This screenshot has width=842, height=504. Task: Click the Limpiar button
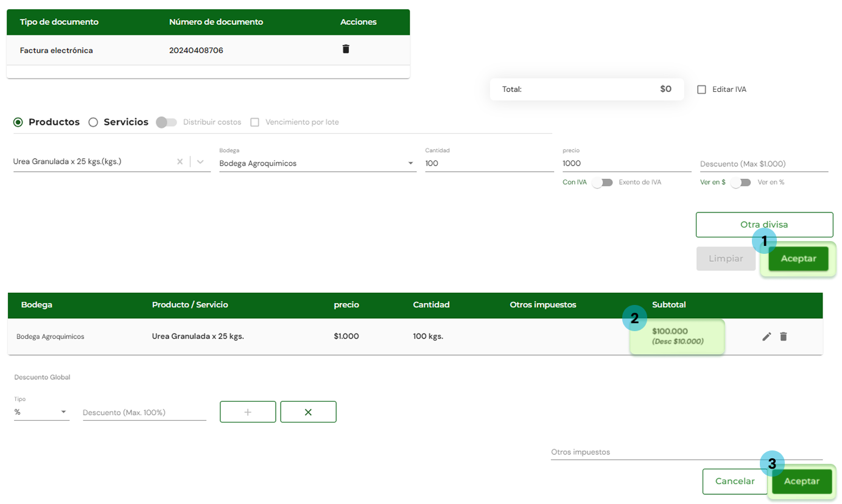[726, 259]
